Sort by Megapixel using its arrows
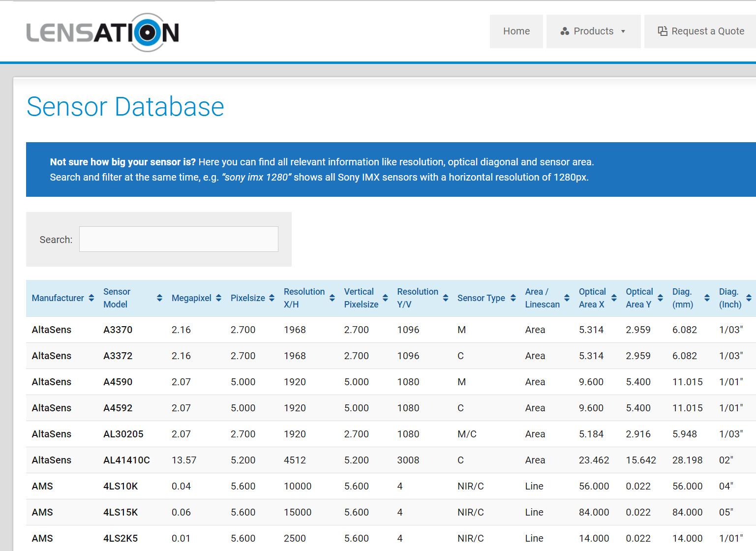Image resolution: width=756 pixels, height=551 pixels. click(x=218, y=298)
